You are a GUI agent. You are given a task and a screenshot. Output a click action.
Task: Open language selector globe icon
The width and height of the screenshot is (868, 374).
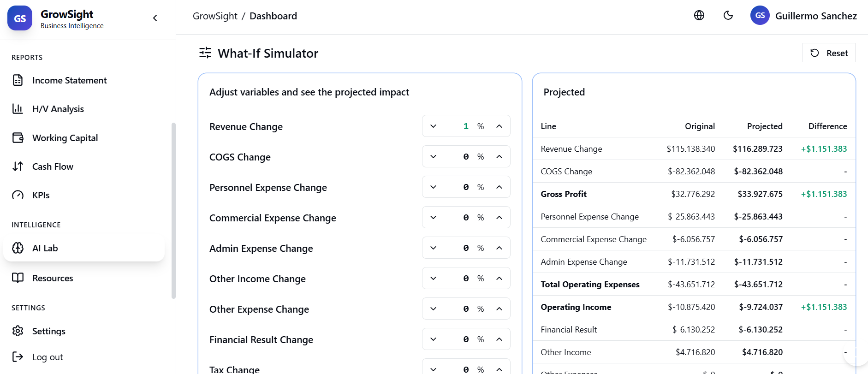point(699,15)
